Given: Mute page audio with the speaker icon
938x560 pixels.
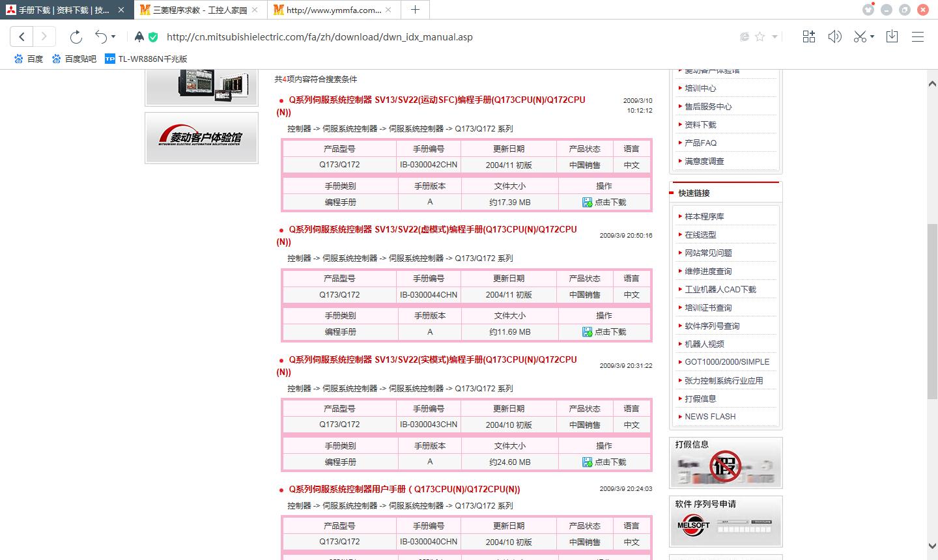Looking at the screenshot, I should point(834,36).
